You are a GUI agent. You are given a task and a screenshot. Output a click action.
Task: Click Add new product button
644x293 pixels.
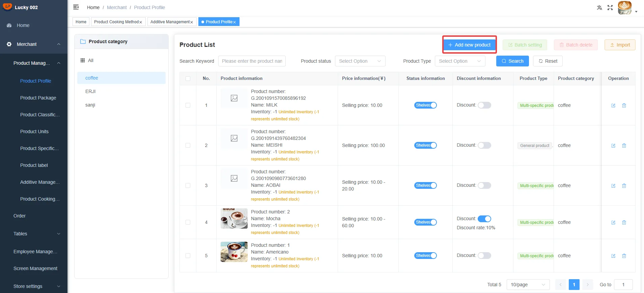click(x=469, y=45)
